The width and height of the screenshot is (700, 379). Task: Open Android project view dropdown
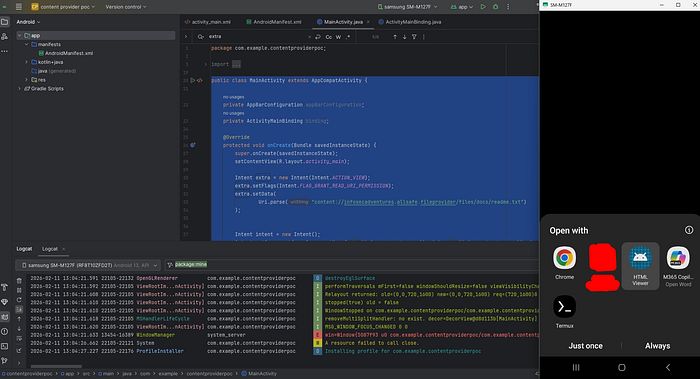click(28, 22)
